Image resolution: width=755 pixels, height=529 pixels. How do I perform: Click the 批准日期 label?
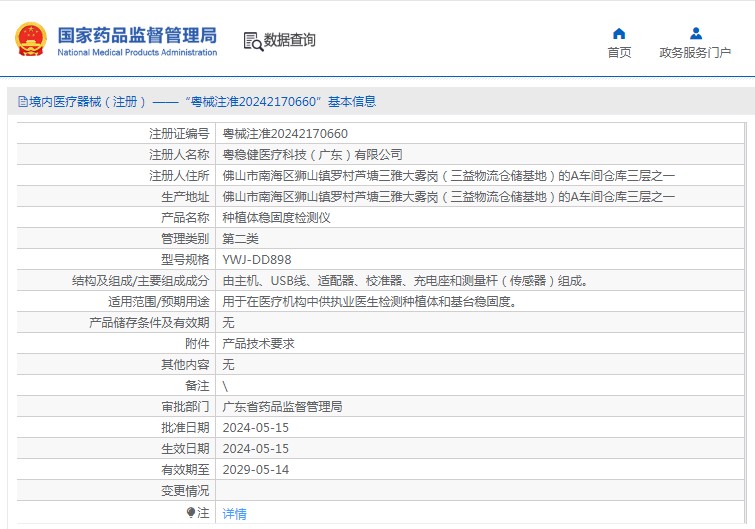(x=185, y=428)
